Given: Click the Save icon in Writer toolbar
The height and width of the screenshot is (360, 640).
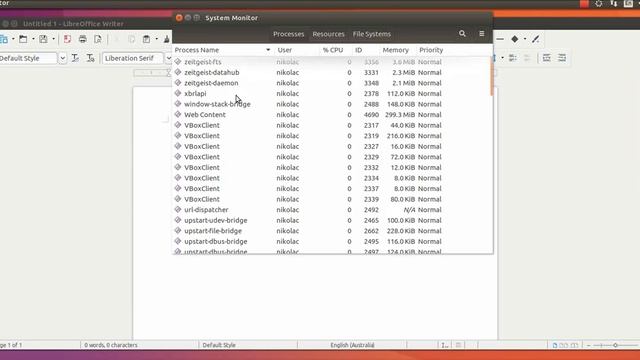Looking at the screenshot, I should 43,39.
